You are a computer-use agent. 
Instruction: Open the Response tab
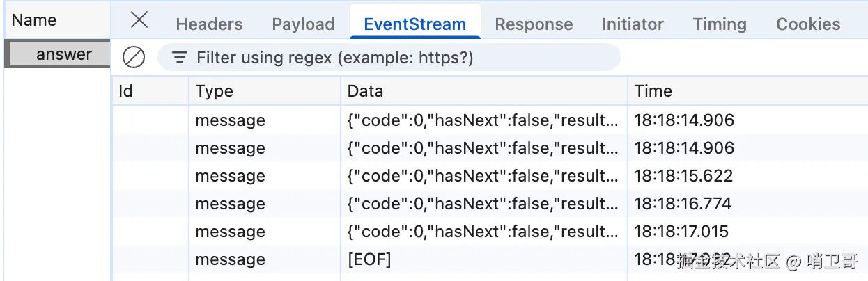coord(534,24)
